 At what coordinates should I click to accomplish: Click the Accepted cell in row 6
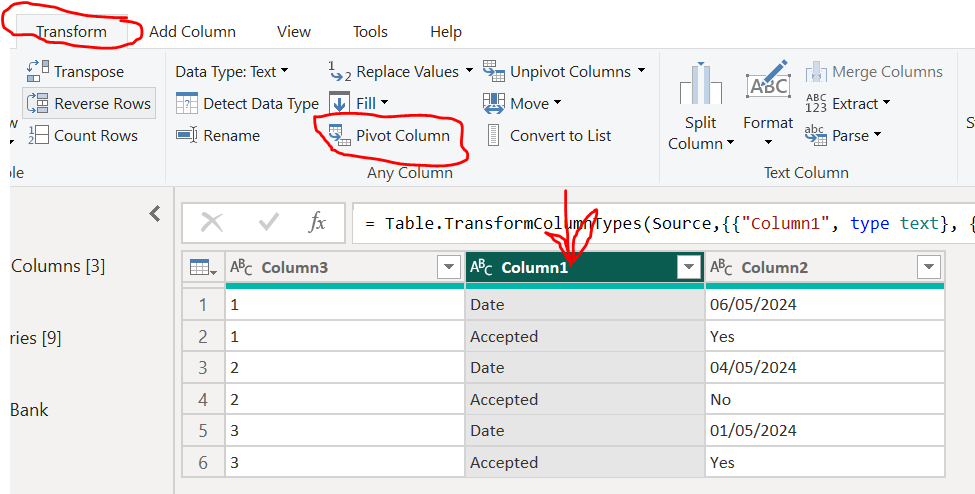[585, 462]
